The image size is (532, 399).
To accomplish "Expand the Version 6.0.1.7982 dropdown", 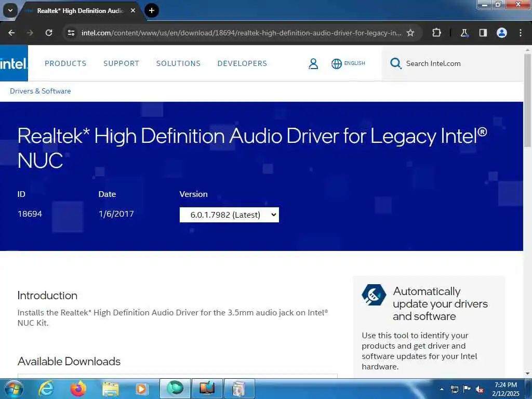I will click(x=229, y=215).
